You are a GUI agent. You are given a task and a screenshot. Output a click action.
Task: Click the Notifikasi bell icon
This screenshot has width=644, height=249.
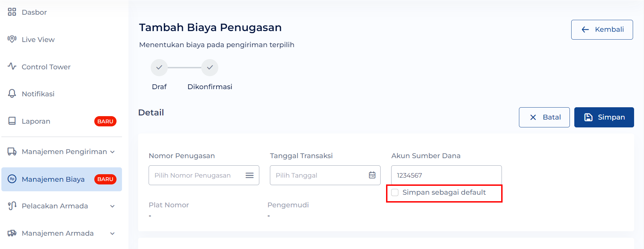[12, 94]
